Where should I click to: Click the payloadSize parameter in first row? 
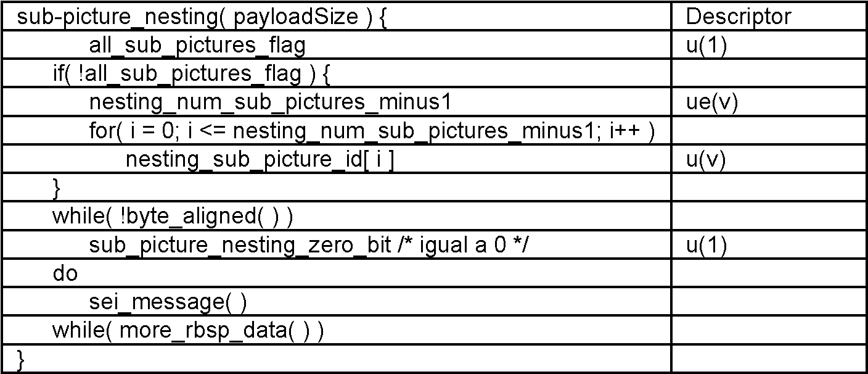287,17
